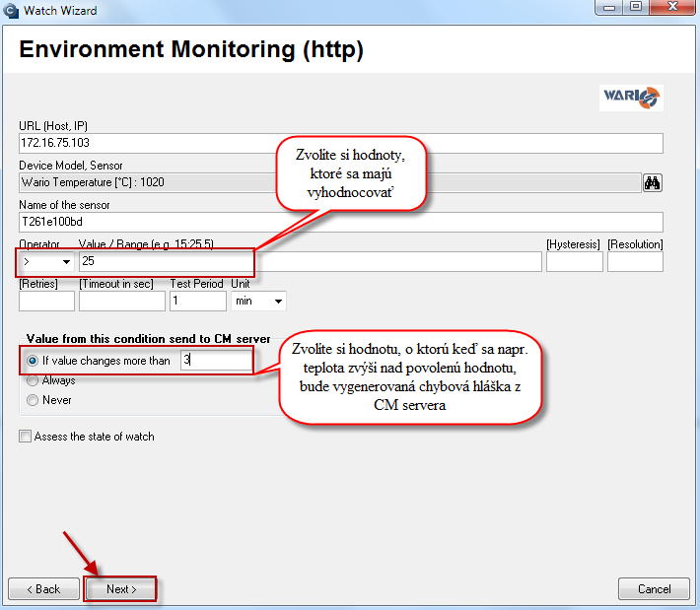
Task: Click the Retries input field
Action: [47, 302]
